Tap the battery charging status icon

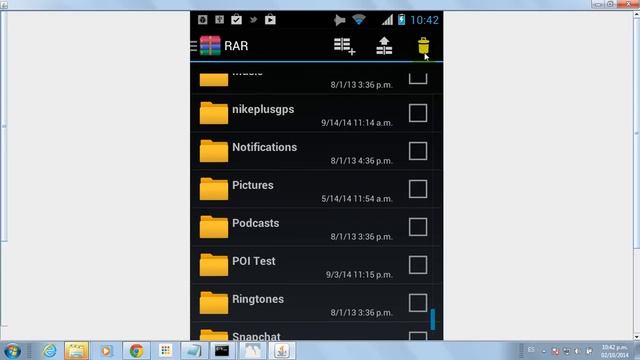coord(402,20)
